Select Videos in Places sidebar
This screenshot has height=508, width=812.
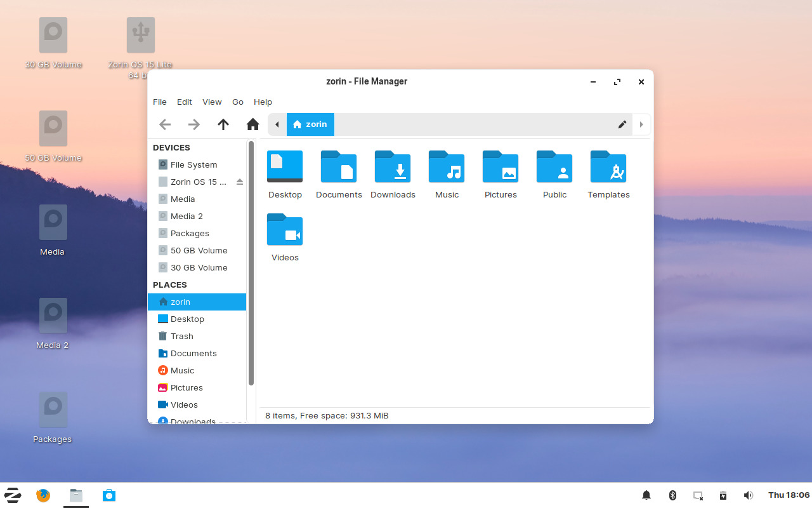pyautogui.click(x=197, y=404)
